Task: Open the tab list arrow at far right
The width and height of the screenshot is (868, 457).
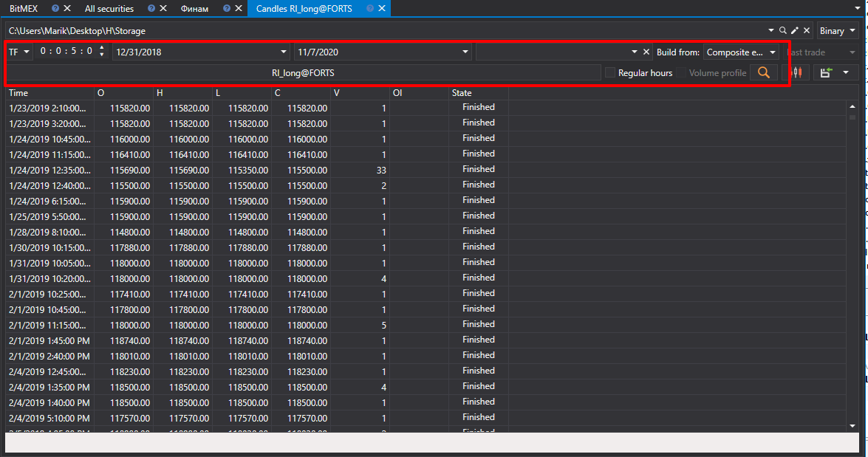Action: [858, 8]
